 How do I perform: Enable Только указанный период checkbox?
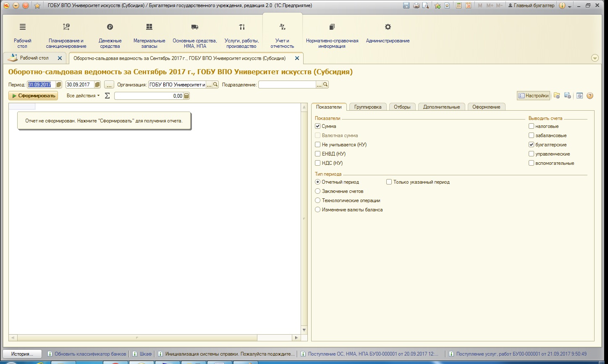(389, 182)
